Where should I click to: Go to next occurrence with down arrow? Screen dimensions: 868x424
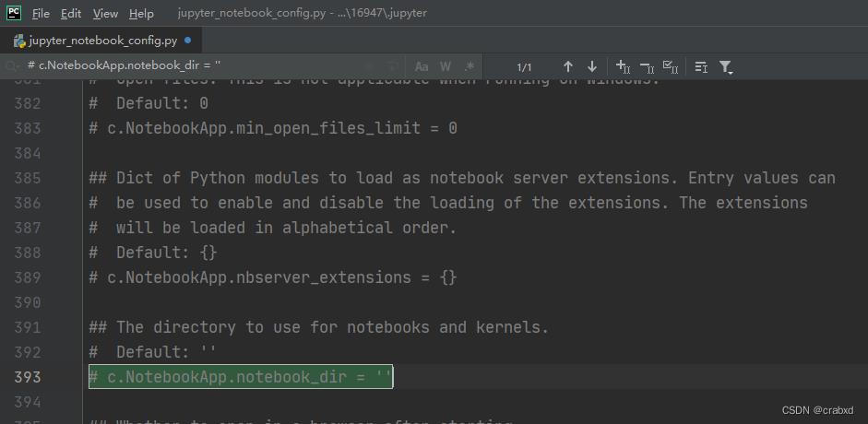click(x=592, y=67)
